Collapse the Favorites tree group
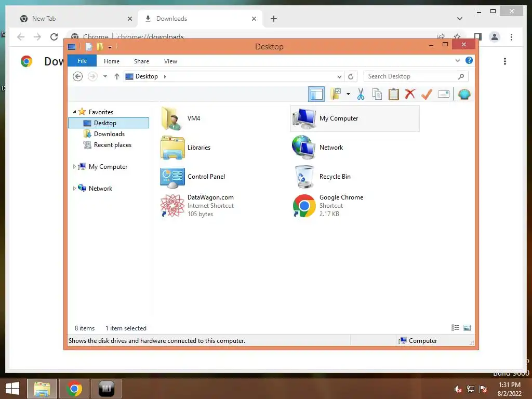532x399 pixels. click(74, 112)
